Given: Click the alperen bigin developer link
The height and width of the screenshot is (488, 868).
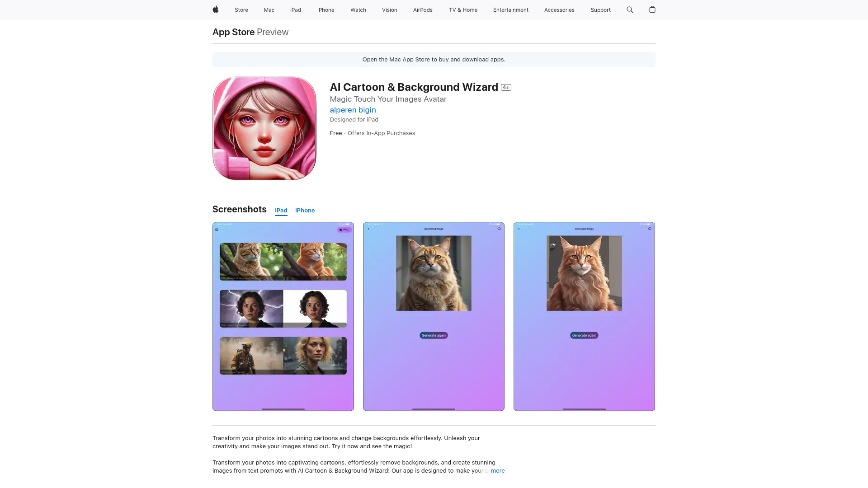Looking at the screenshot, I should pos(353,110).
